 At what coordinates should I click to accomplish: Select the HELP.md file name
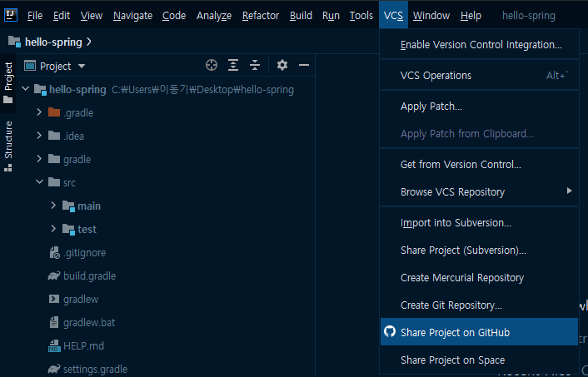click(x=83, y=346)
